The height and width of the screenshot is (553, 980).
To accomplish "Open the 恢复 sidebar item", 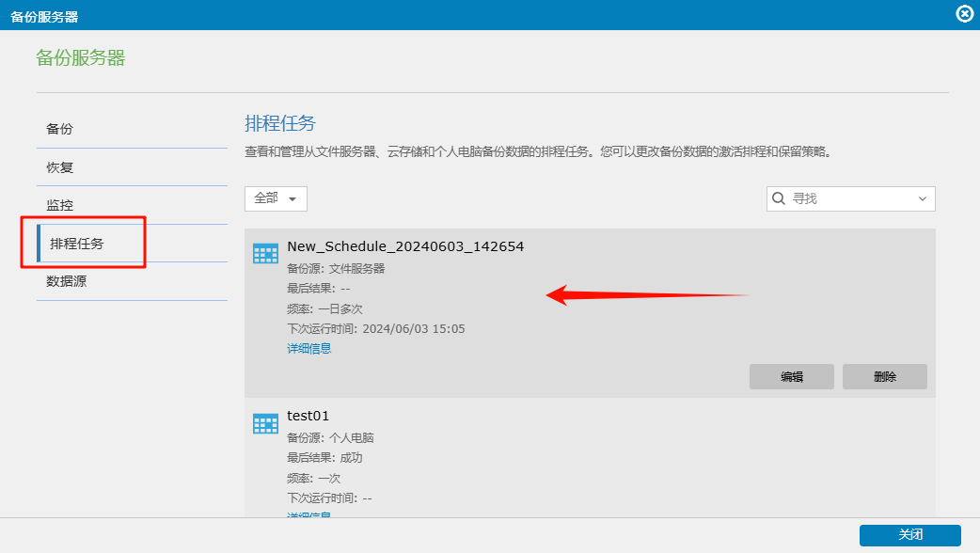I will [60, 167].
